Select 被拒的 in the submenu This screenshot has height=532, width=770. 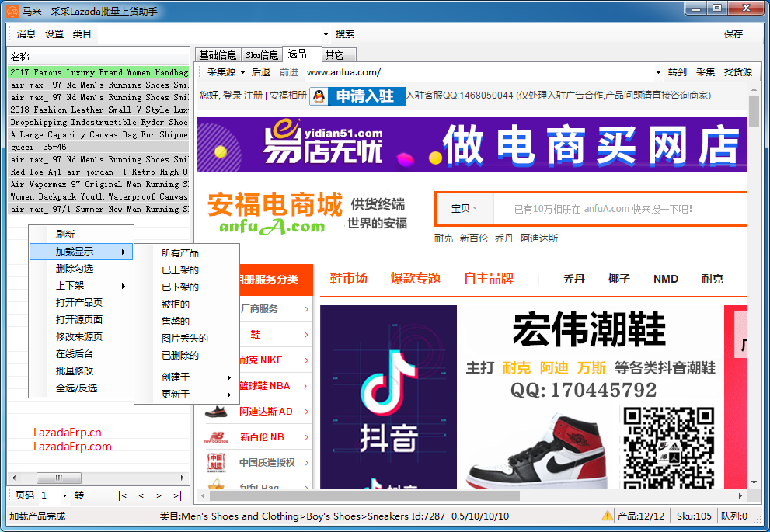pyautogui.click(x=186, y=304)
